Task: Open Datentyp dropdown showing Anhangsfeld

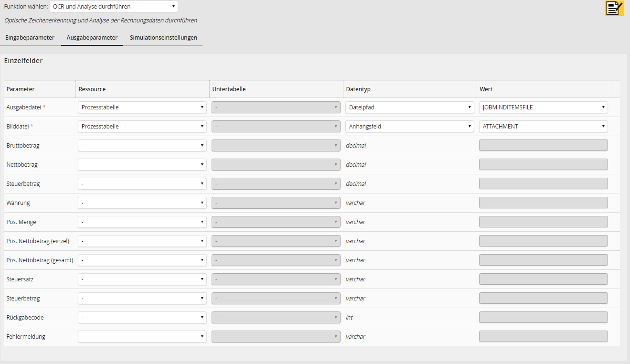Action: (x=410, y=127)
